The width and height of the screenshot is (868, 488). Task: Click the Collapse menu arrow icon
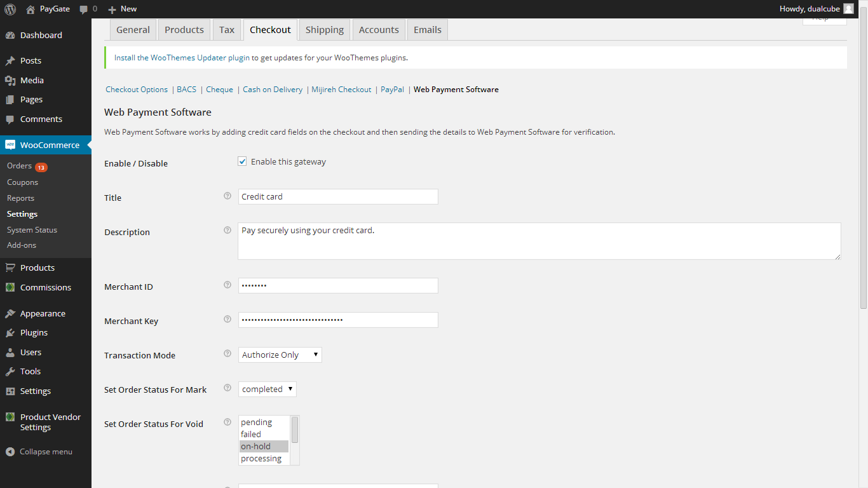pos(10,452)
